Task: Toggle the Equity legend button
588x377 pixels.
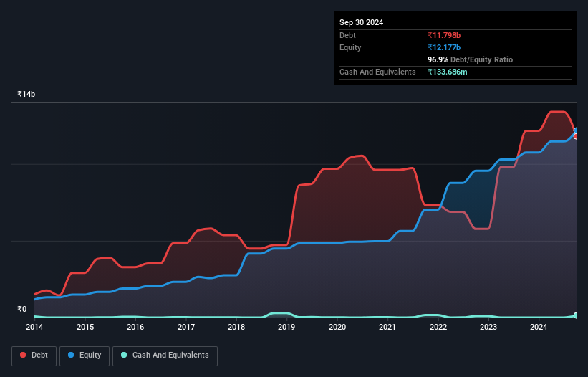Action: click(x=85, y=355)
